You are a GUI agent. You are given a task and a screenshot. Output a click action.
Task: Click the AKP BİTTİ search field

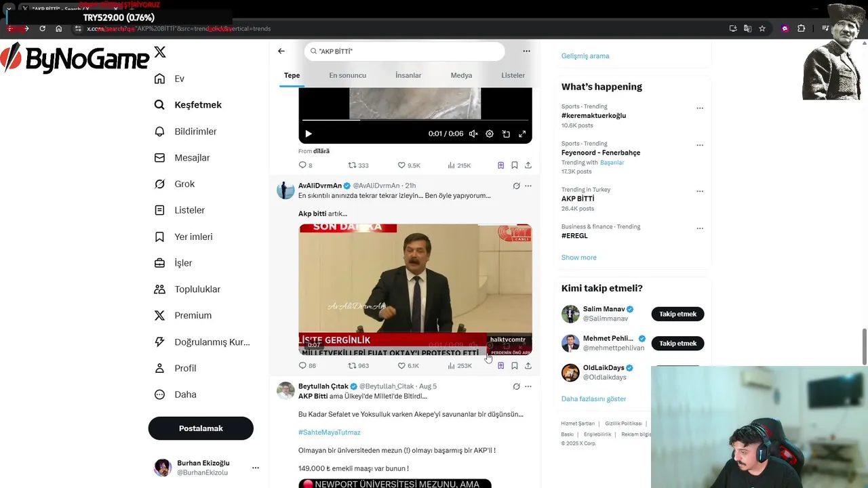(x=405, y=51)
